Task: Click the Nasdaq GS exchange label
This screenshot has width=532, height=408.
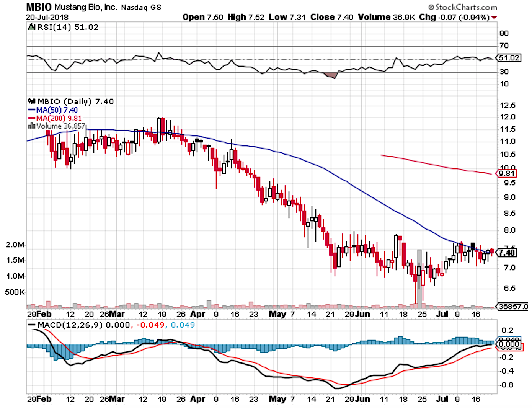Action: click(141, 7)
